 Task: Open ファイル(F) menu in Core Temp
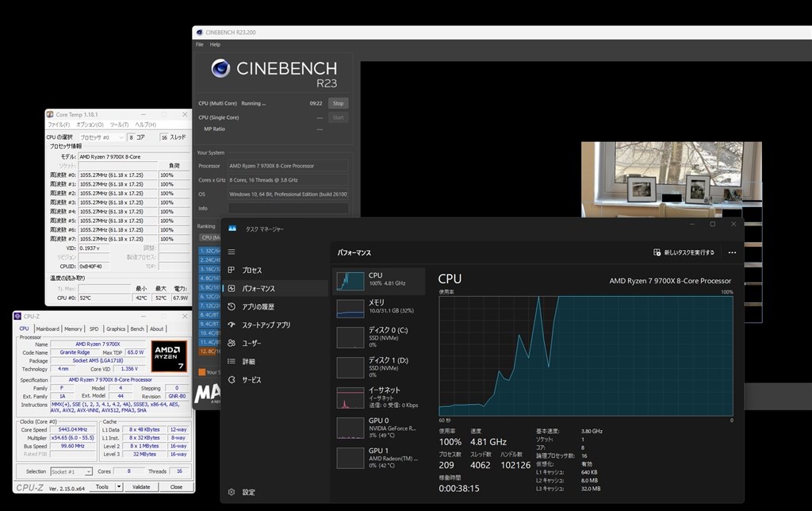coord(59,125)
